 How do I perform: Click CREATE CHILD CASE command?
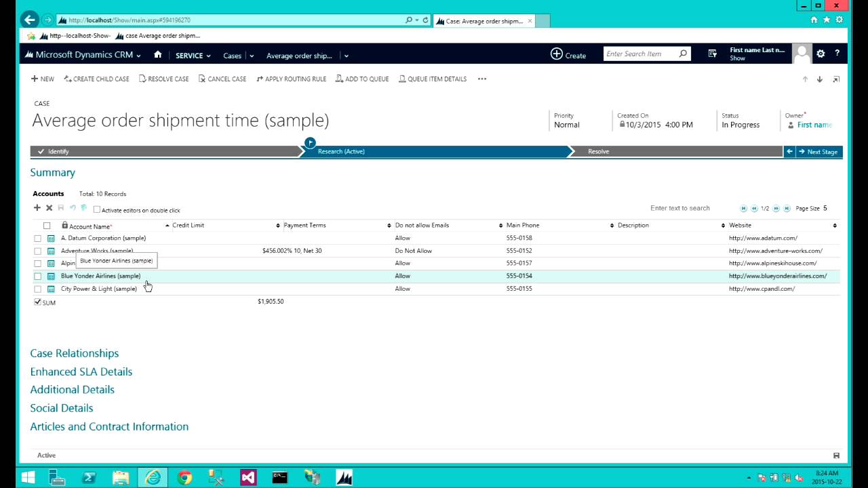[x=96, y=79]
